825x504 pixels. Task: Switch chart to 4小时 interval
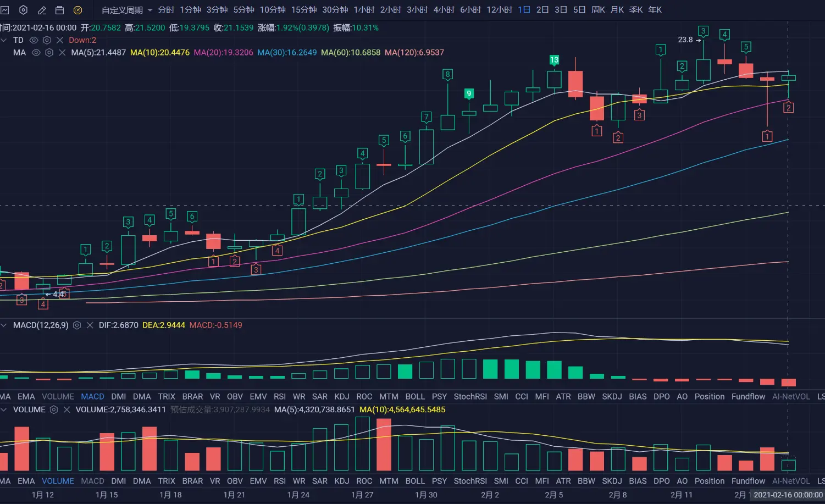pyautogui.click(x=444, y=10)
